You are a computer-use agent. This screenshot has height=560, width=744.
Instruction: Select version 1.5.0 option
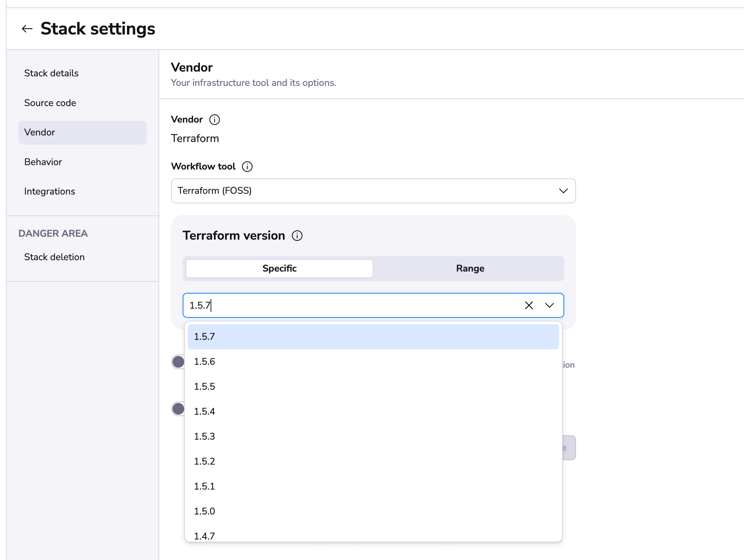[x=373, y=511]
